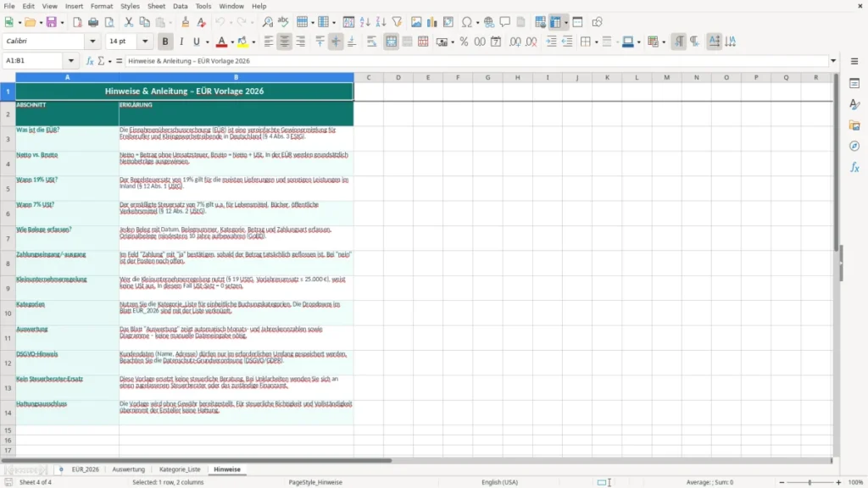
Task: Open the Format menu
Action: 102,6
